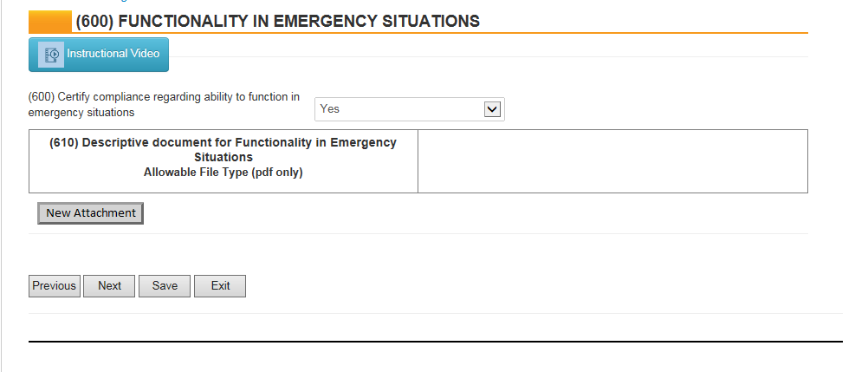Image resolution: width=868 pixels, height=372 pixels.
Task: Open the Instructional Video button label
Action: click(113, 54)
